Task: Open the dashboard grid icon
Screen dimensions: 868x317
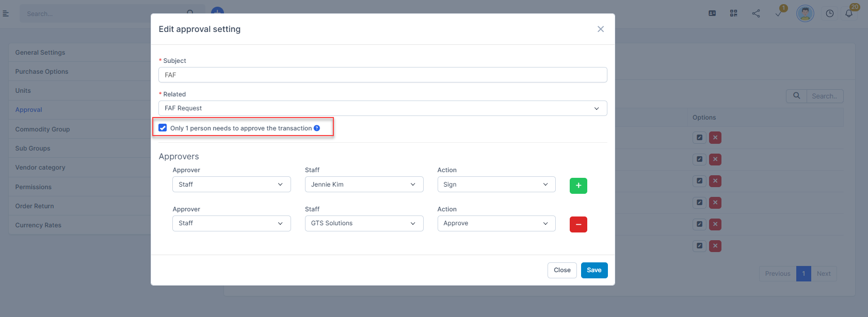Action: point(733,13)
